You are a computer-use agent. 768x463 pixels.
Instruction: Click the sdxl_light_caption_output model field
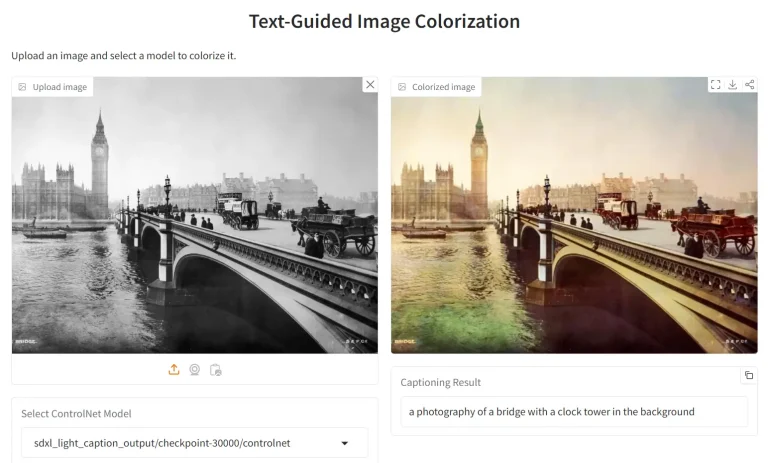coord(194,443)
